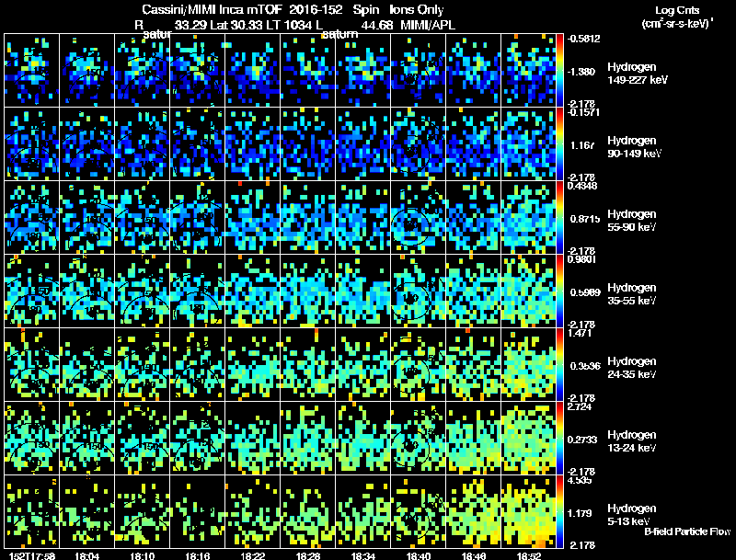Click the colorbar value '1.179'
The width and height of the screenshot is (736, 560).
(580, 513)
